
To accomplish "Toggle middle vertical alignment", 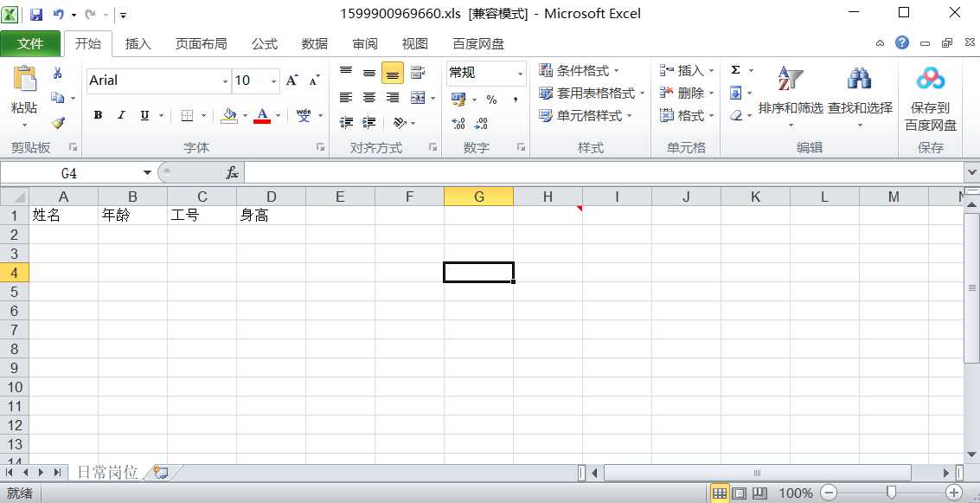I will click(x=369, y=73).
